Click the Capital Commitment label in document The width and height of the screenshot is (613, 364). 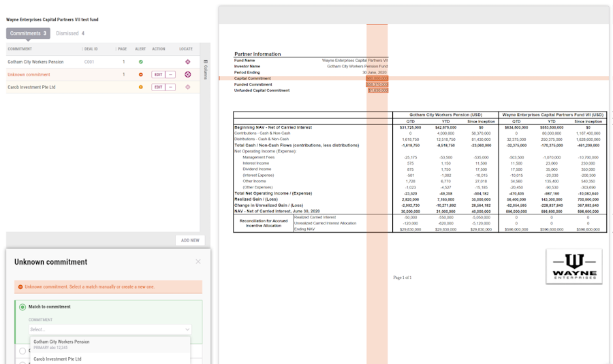point(253,78)
